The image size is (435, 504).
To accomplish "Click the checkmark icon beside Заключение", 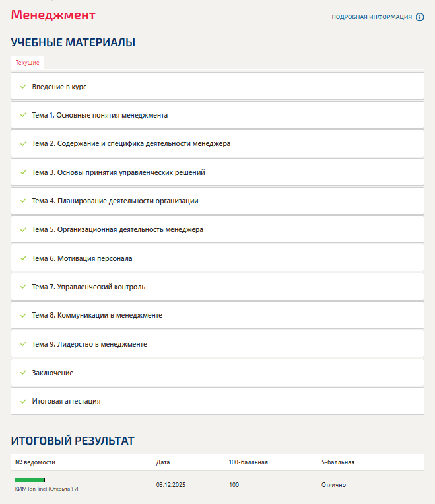I will (23, 373).
